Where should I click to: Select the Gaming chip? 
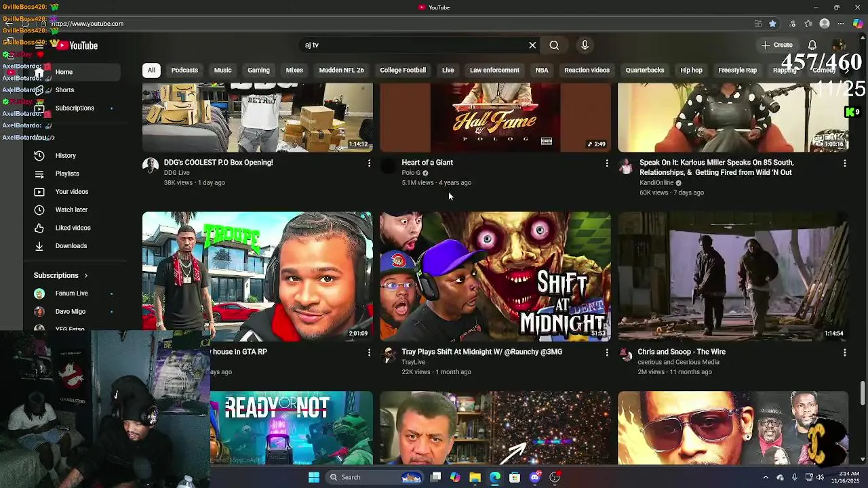click(258, 70)
